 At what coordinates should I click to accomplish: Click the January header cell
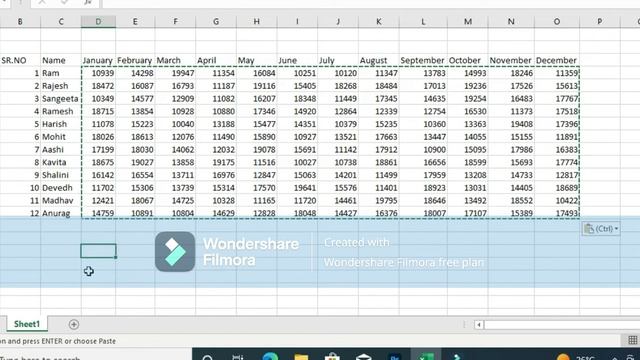pyautogui.click(x=98, y=60)
